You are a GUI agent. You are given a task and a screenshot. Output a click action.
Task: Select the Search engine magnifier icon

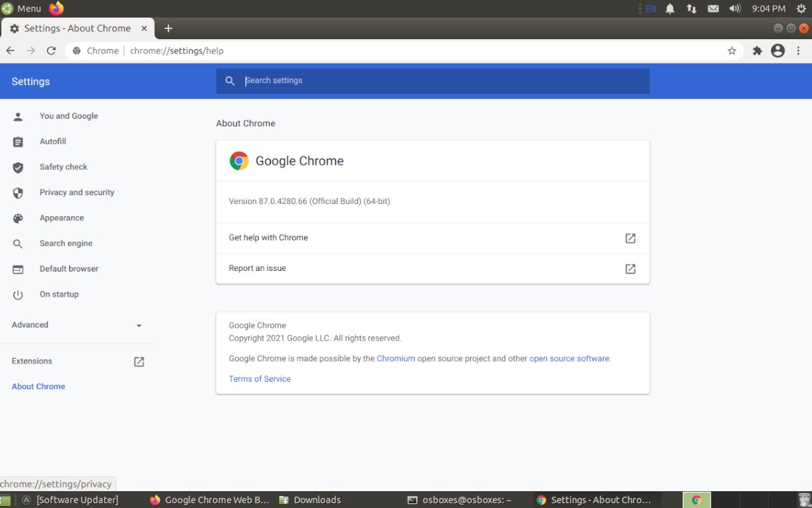[x=17, y=243]
